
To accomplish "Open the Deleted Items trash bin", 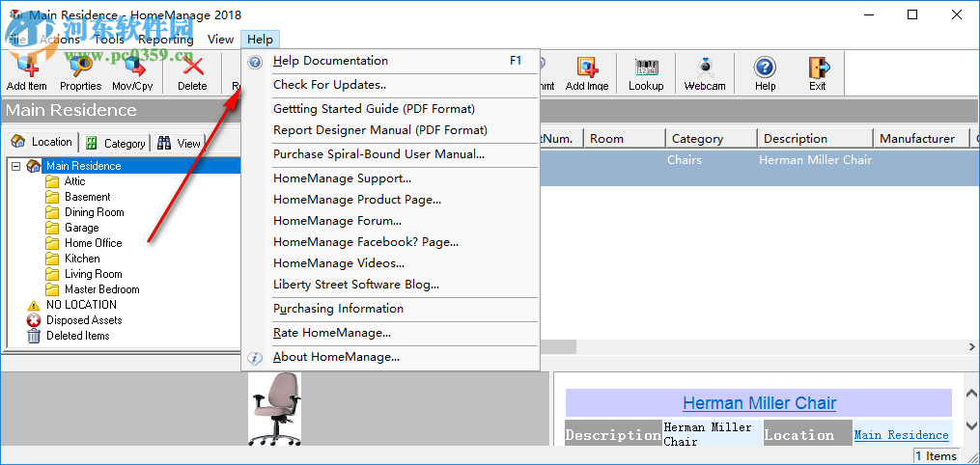I will [x=34, y=336].
